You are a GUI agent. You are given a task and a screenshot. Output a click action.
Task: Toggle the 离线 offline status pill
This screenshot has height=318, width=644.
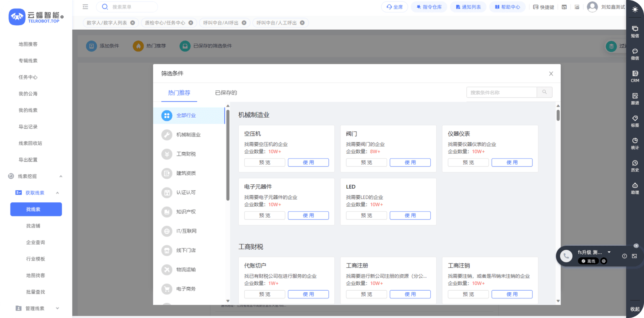pyautogui.click(x=588, y=261)
